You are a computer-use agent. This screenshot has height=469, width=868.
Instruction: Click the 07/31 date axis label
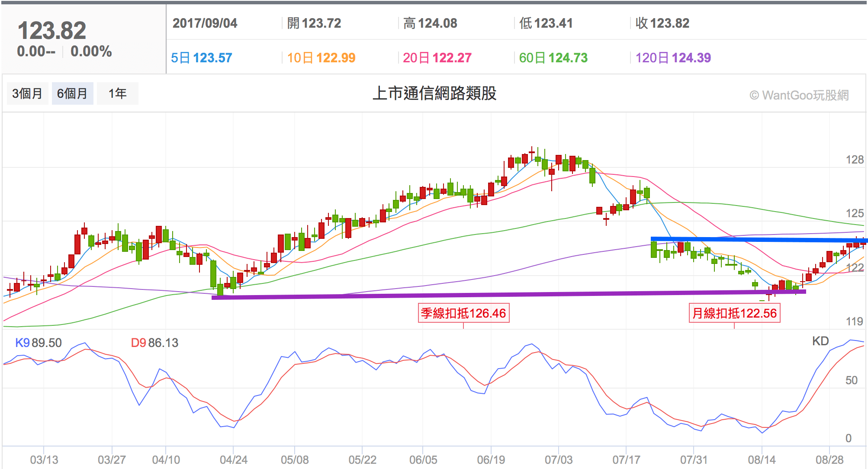694,459
